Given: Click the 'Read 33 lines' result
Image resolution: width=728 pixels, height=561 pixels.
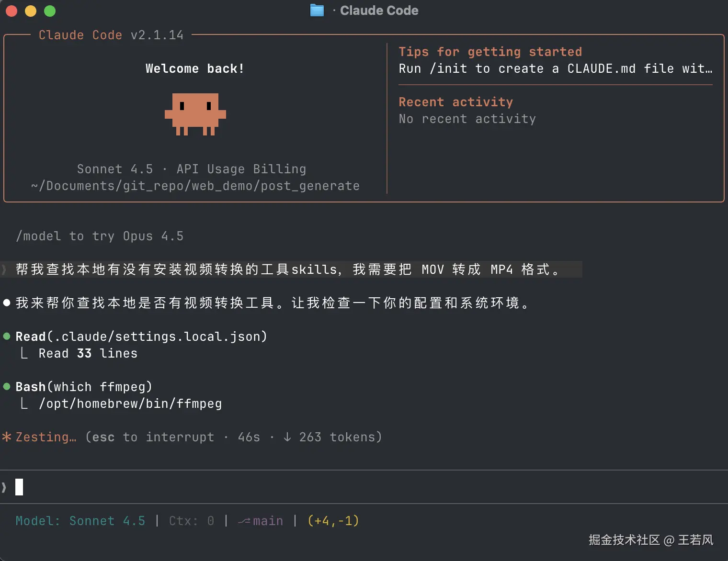Looking at the screenshot, I should [x=88, y=353].
